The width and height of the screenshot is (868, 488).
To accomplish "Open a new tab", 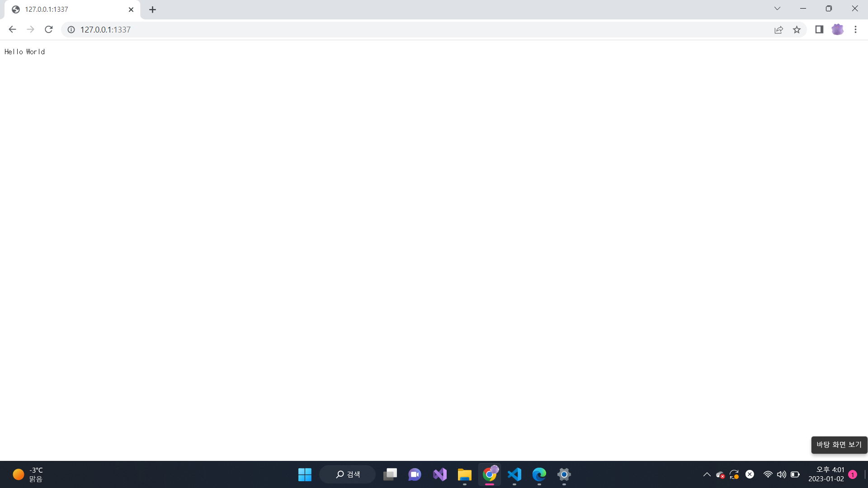I will point(152,9).
